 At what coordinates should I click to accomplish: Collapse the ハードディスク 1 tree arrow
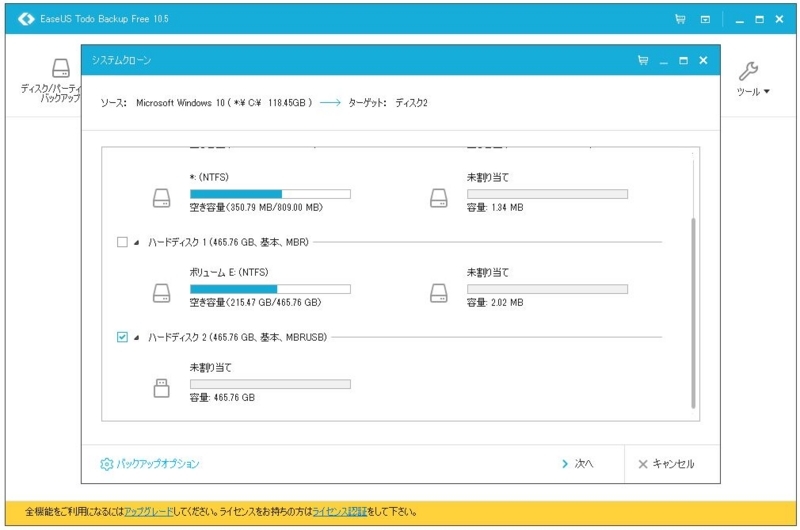[136, 243]
